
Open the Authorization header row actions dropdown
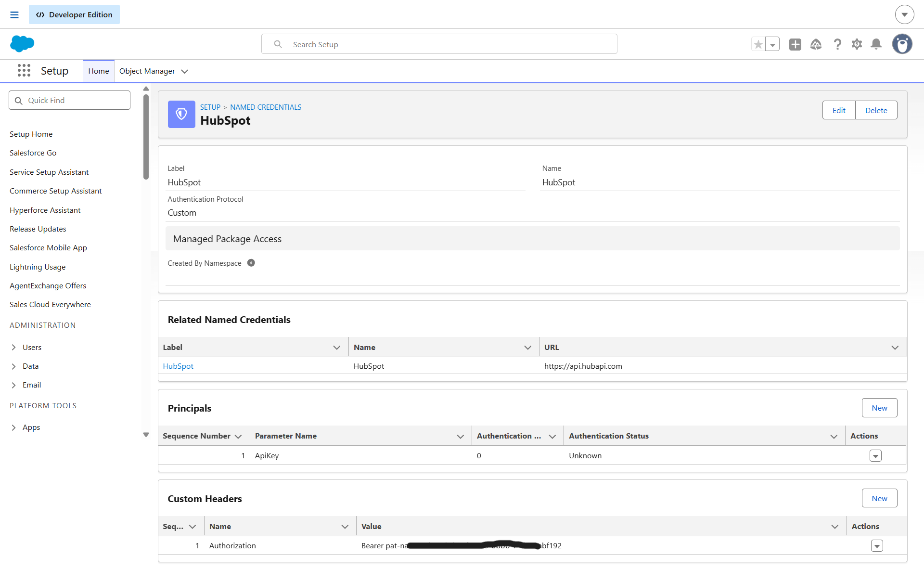pos(877,546)
